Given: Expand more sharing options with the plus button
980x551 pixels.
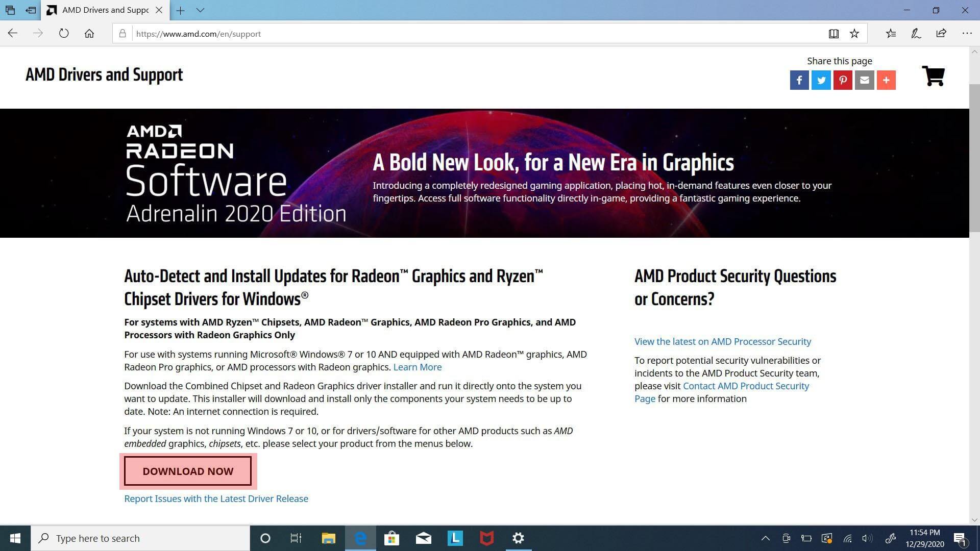Looking at the screenshot, I should click(x=886, y=80).
